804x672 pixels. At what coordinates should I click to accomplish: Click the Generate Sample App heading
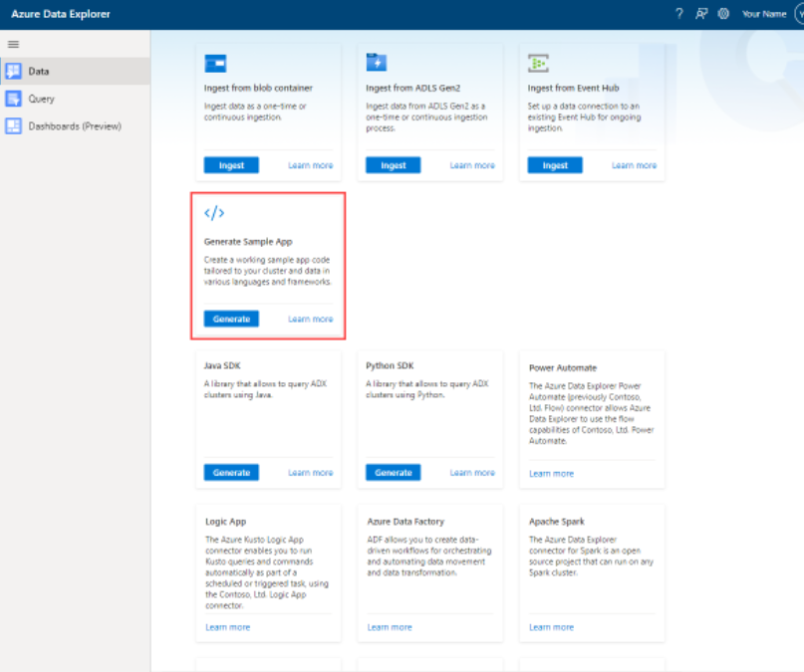248,242
